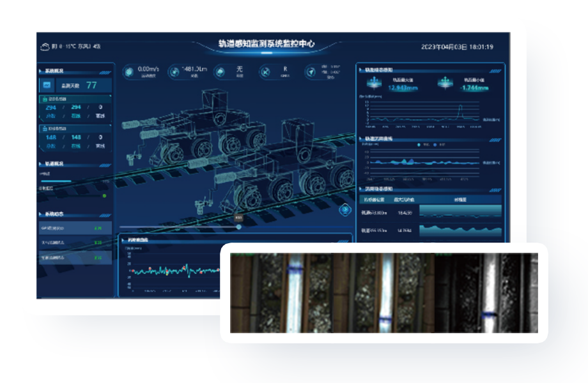Click the green sensor icon above the 294 counts
This screenshot has width=588, height=383.
coord(45,99)
